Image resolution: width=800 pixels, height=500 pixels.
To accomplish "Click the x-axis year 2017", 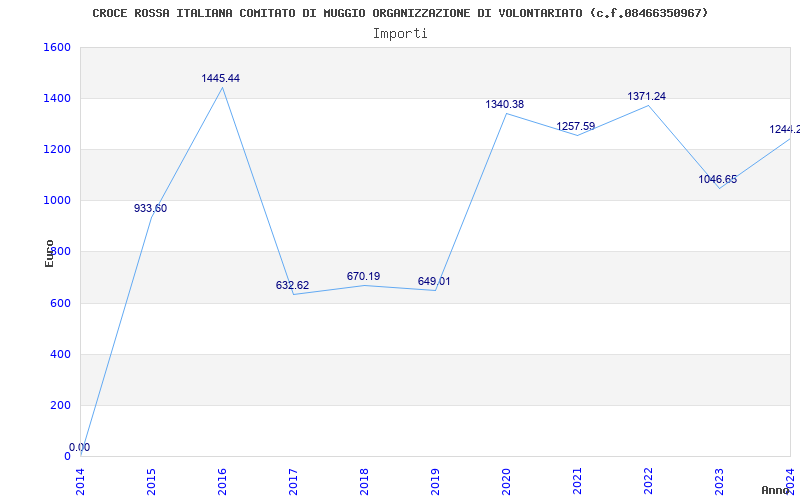I will pyautogui.click(x=293, y=481).
